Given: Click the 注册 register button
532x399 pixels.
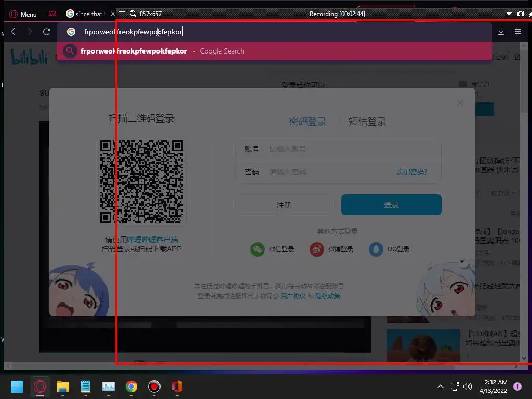Looking at the screenshot, I should click(284, 205).
